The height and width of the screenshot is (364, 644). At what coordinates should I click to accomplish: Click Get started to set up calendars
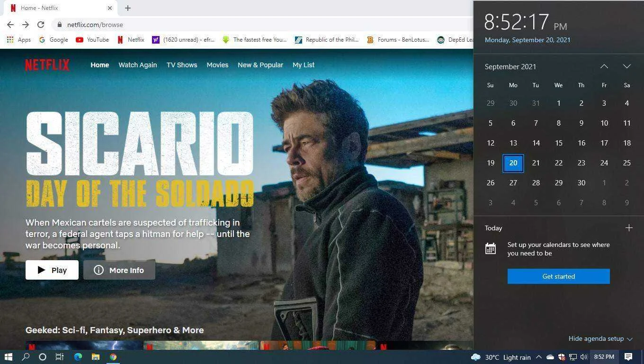pos(559,276)
